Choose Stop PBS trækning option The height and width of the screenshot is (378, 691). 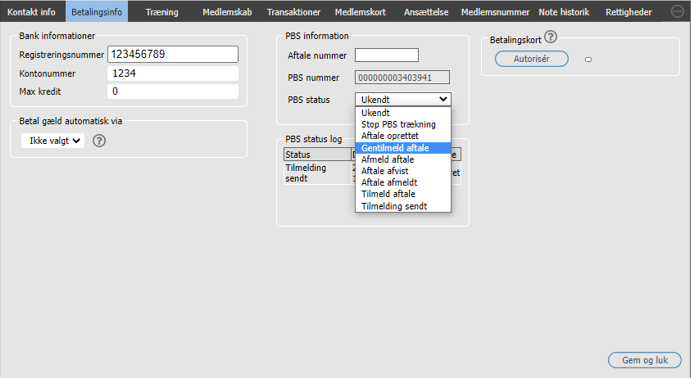pyautogui.click(x=403, y=124)
